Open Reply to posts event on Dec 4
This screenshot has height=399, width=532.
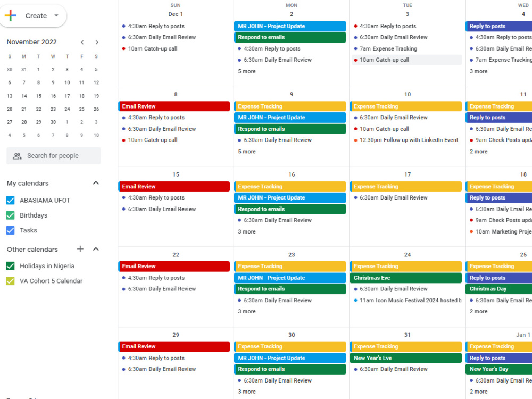pos(499,26)
